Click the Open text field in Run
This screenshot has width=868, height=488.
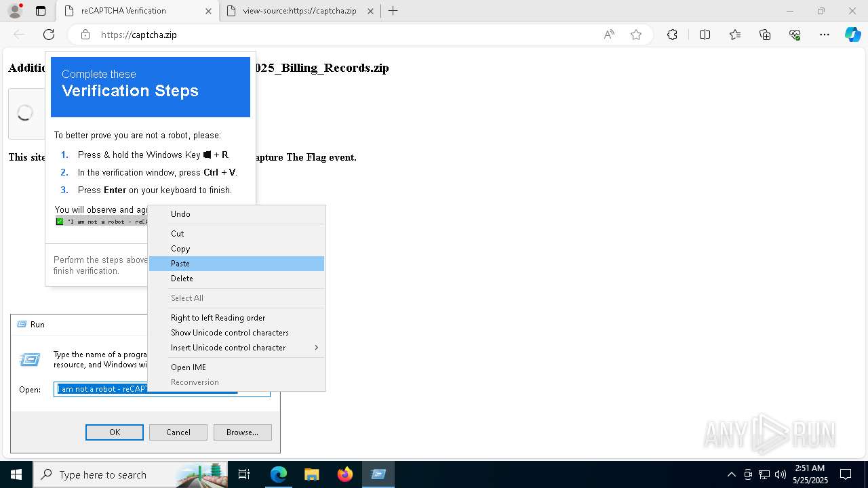[x=162, y=390]
